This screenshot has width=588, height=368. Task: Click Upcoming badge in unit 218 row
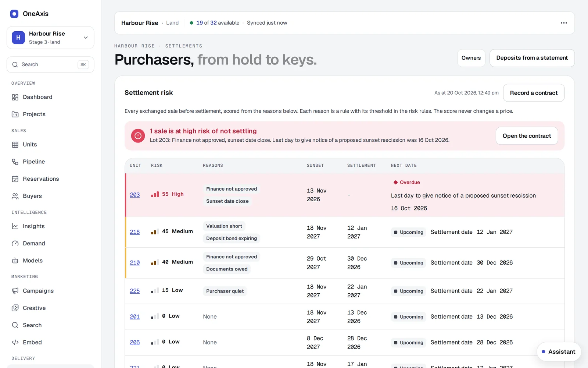(409, 232)
